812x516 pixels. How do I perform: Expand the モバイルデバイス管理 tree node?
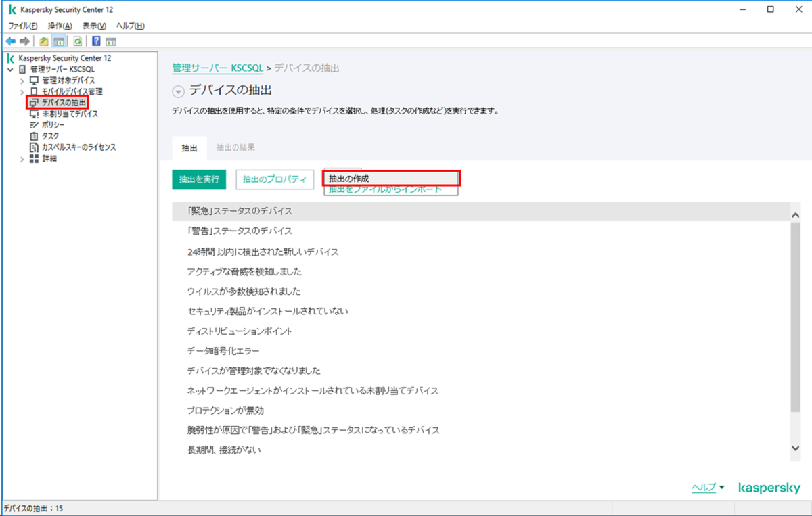pyautogui.click(x=22, y=91)
